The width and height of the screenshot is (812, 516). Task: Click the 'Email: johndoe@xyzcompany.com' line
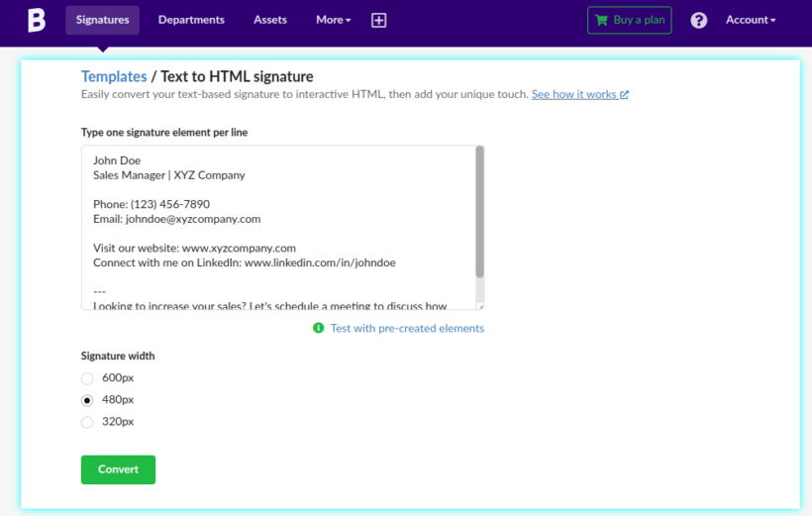pos(177,219)
